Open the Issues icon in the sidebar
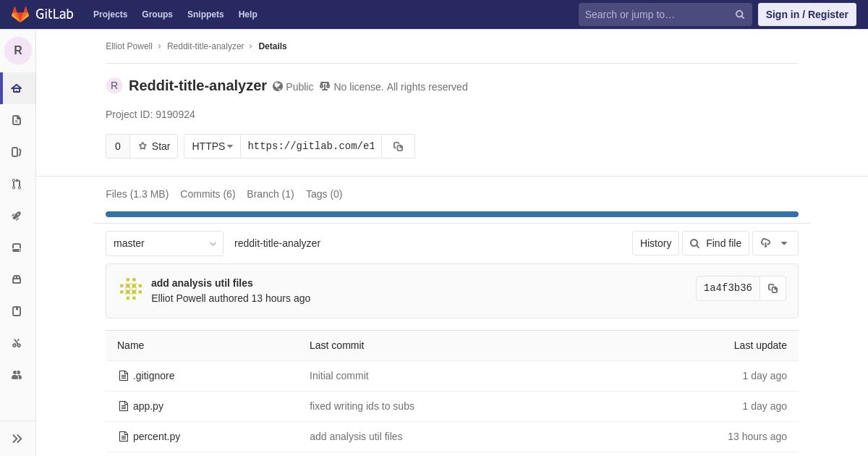Image resolution: width=868 pixels, height=456 pixels. pos(17,152)
